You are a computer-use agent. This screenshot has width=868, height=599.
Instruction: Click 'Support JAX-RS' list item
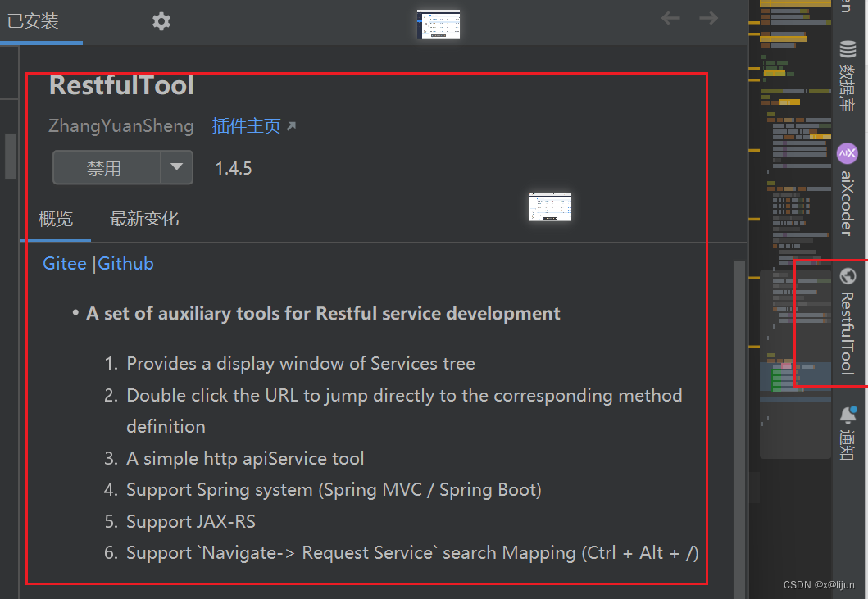point(191,521)
